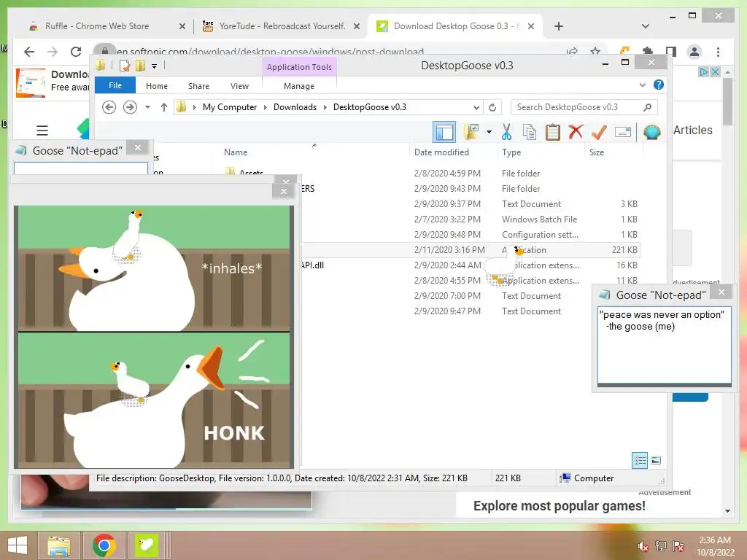Go up one folder level in Explorer
Viewport: 747px width, 560px height.
pyautogui.click(x=164, y=107)
